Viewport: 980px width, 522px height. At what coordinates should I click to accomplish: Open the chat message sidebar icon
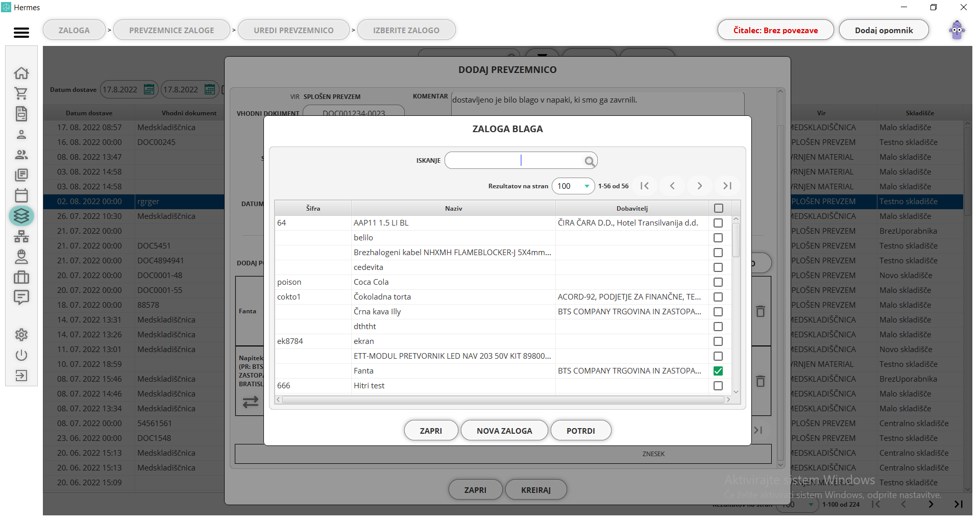(x=21, y=297)
